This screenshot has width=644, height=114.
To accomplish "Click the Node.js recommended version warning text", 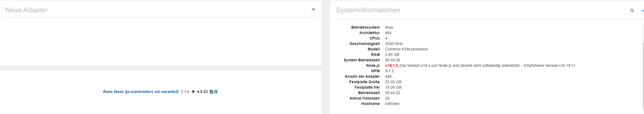I will pyautogui.click(x=487, y=65).
